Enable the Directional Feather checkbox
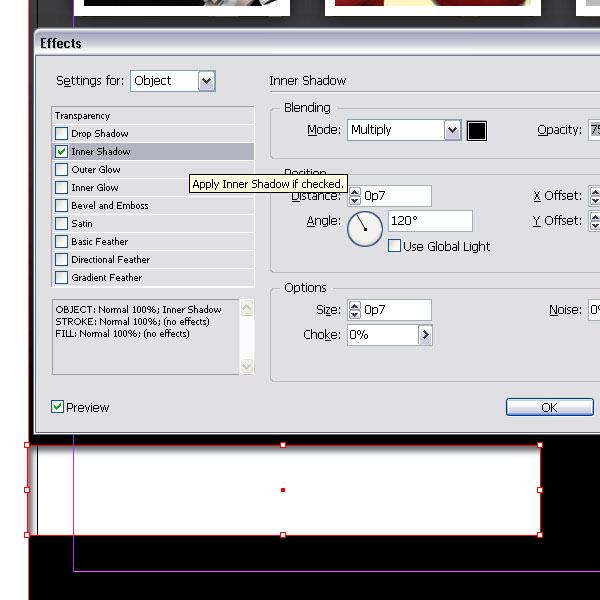Image resolution: width=600 pixels, height=600 pixels. (61, 259)
